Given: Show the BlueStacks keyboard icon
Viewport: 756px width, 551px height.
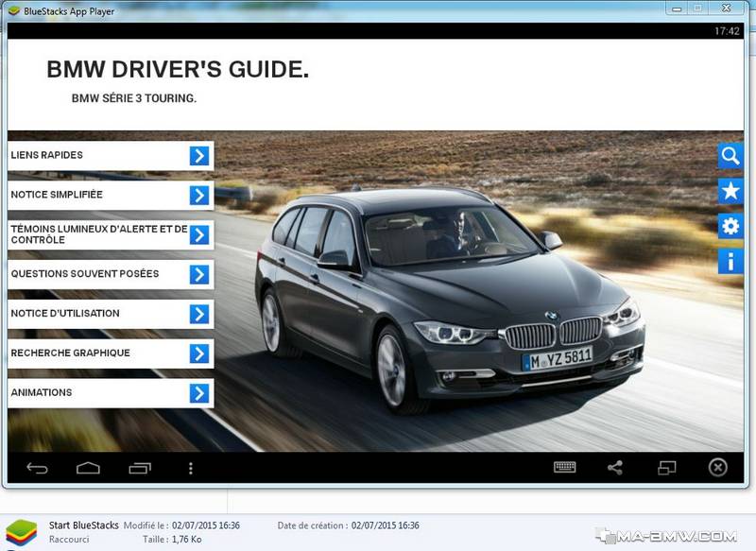Looking at the screenshot, I should [564, 467].
